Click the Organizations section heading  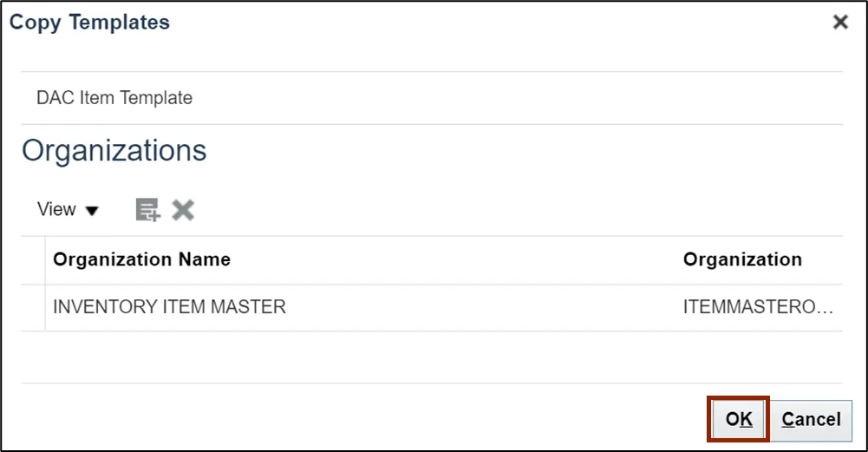click(114, 150)
